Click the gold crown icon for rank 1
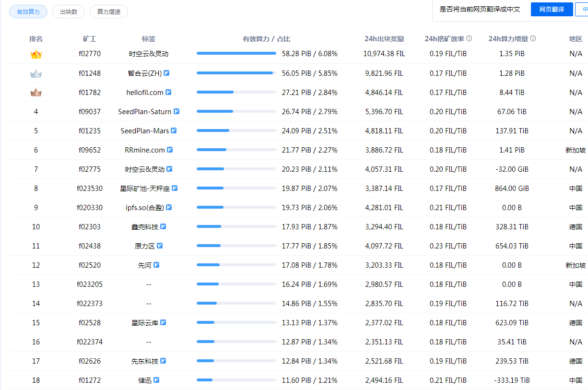This screenshot has width=588, height=390. [36, 53]
